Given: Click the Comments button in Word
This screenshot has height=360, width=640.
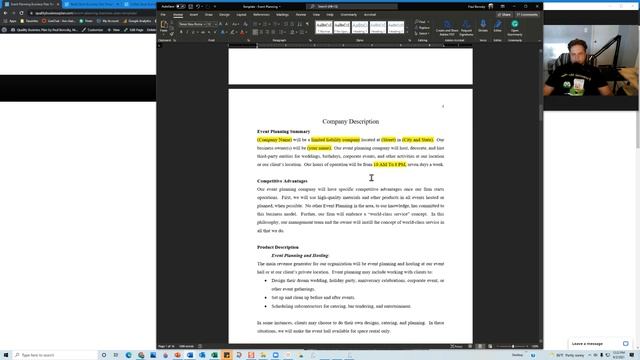Looking at the screenshot, I should pyautogui.click(x=527, y=15).
